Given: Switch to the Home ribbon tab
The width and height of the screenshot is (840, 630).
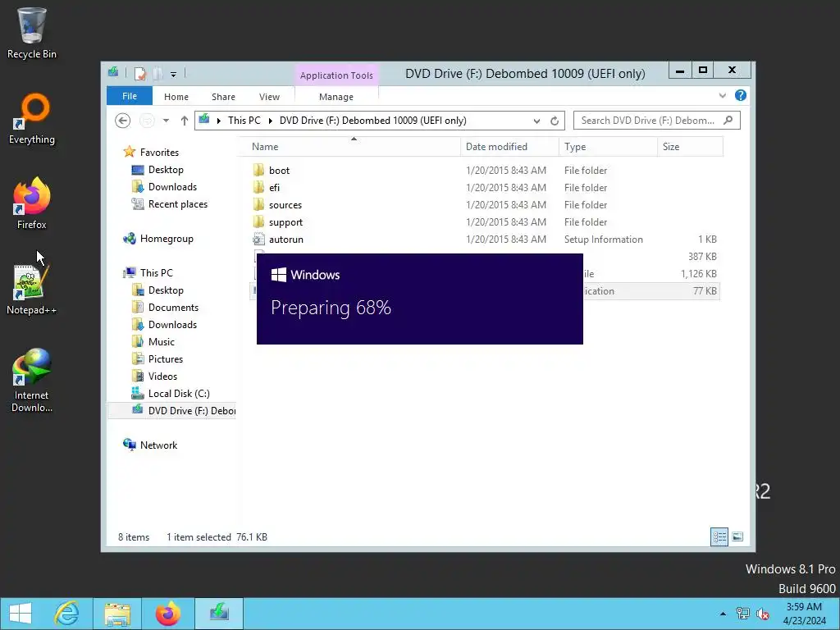Looking at the screenshot, I should 176,97.
